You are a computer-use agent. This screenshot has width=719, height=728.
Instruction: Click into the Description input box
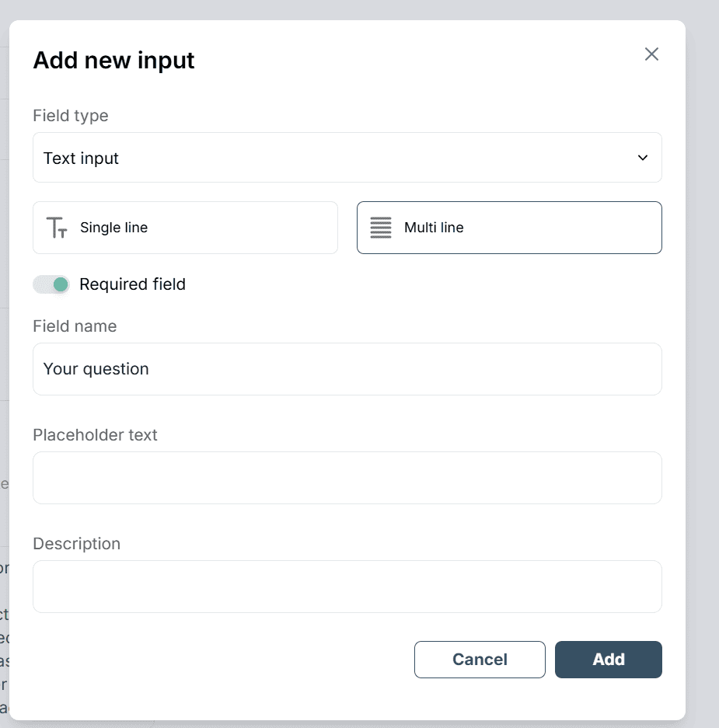pos(347,587)
